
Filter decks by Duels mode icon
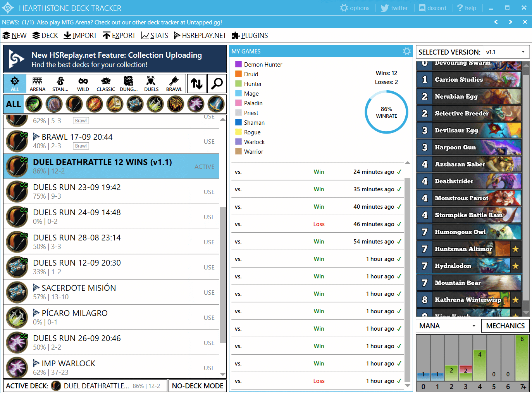(151, 84)
